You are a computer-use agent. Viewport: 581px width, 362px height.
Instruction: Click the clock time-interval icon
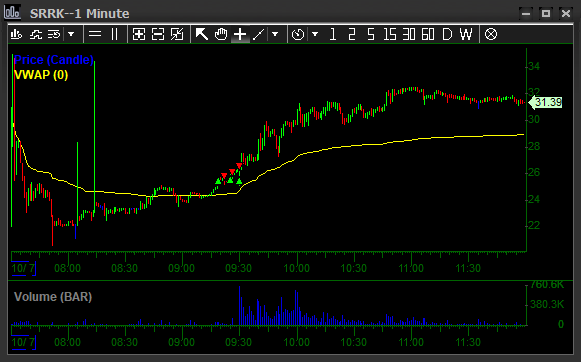[298, 34]
